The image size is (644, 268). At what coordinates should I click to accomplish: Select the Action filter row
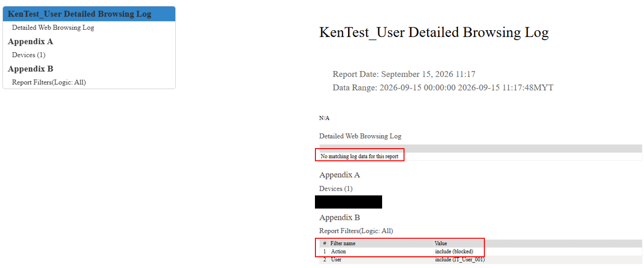[x=480, y=251]
